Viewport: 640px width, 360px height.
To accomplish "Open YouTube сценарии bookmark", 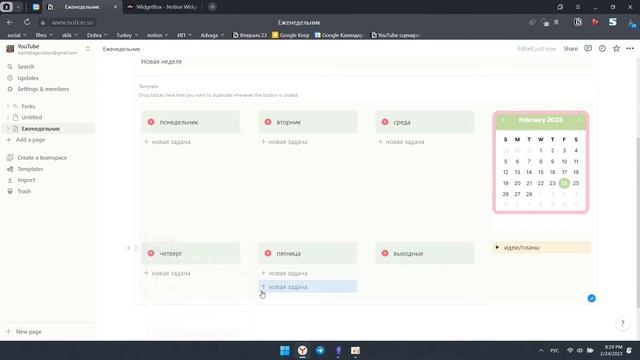I will 396,35.
